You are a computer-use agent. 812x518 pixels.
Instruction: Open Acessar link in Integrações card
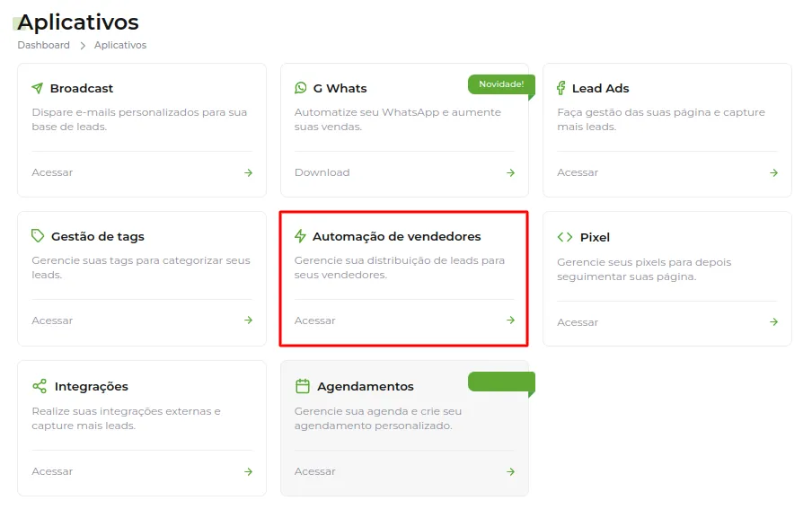tap(52, 471)
